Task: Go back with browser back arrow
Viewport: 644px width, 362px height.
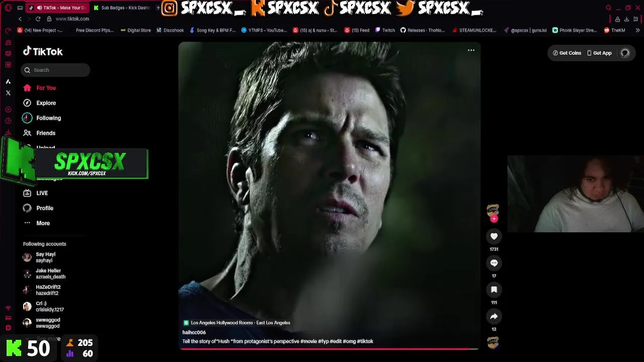Action: click(20, 19)
